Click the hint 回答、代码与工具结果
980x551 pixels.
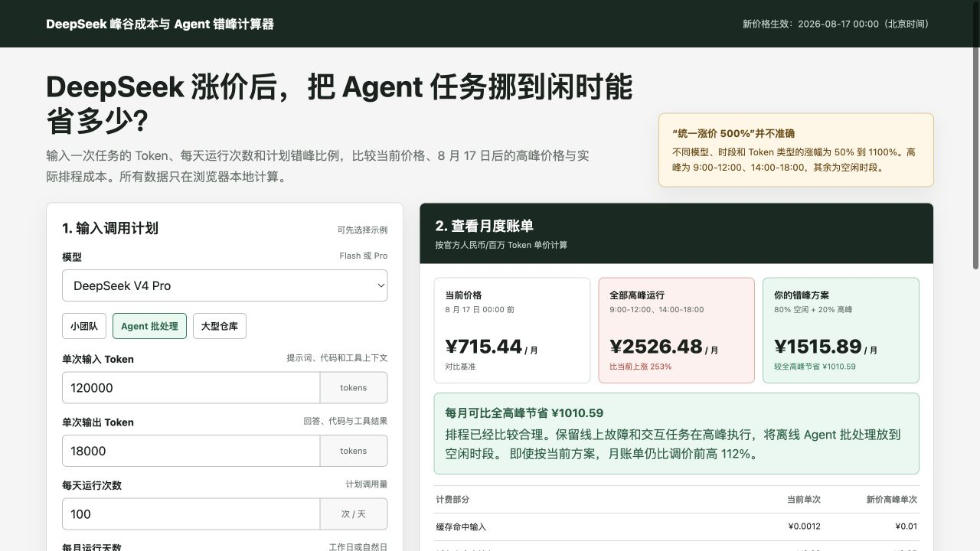345,421
